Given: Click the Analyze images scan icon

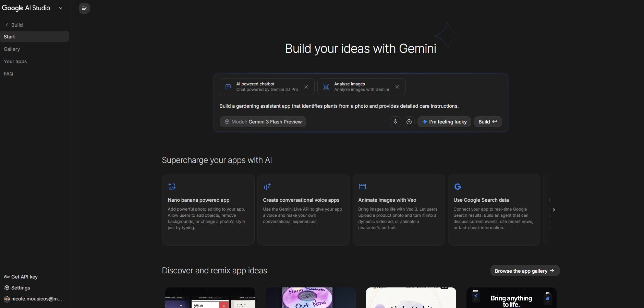Looking at the screenshot, I should pos(326,87).
